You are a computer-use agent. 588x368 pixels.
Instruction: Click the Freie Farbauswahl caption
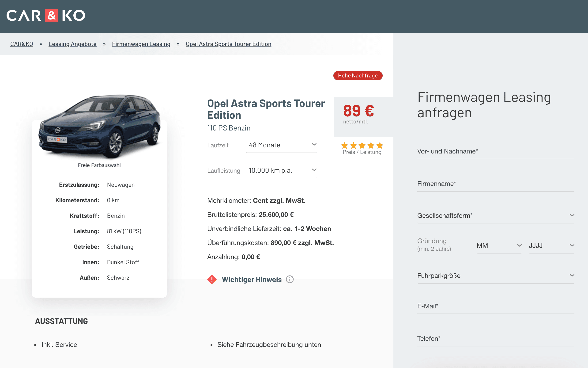click(99, 165)
